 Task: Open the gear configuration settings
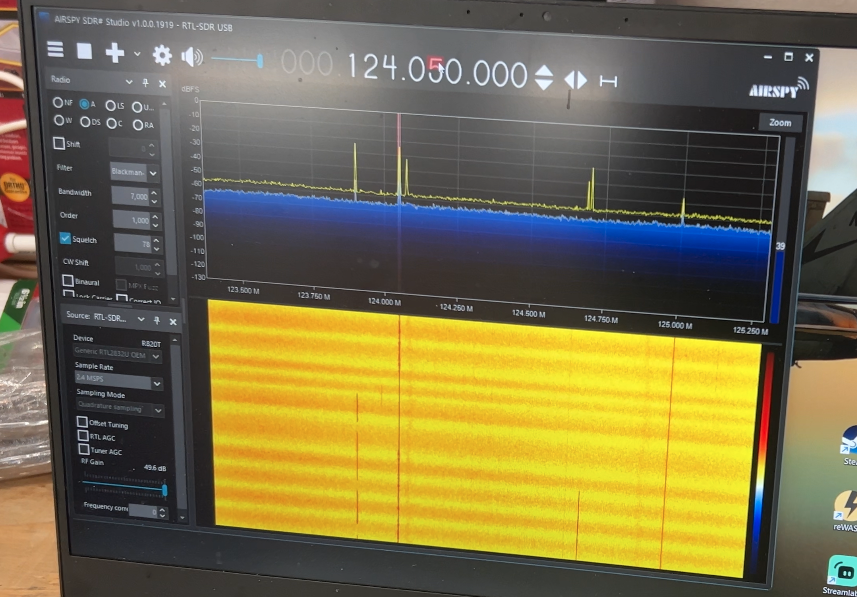click(162, 55)
